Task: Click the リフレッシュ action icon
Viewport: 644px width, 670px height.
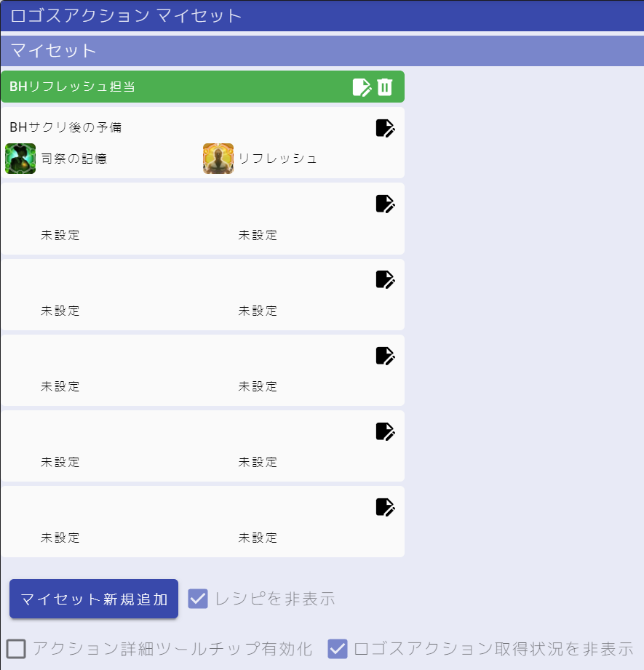Action: [x=218, y=159]
